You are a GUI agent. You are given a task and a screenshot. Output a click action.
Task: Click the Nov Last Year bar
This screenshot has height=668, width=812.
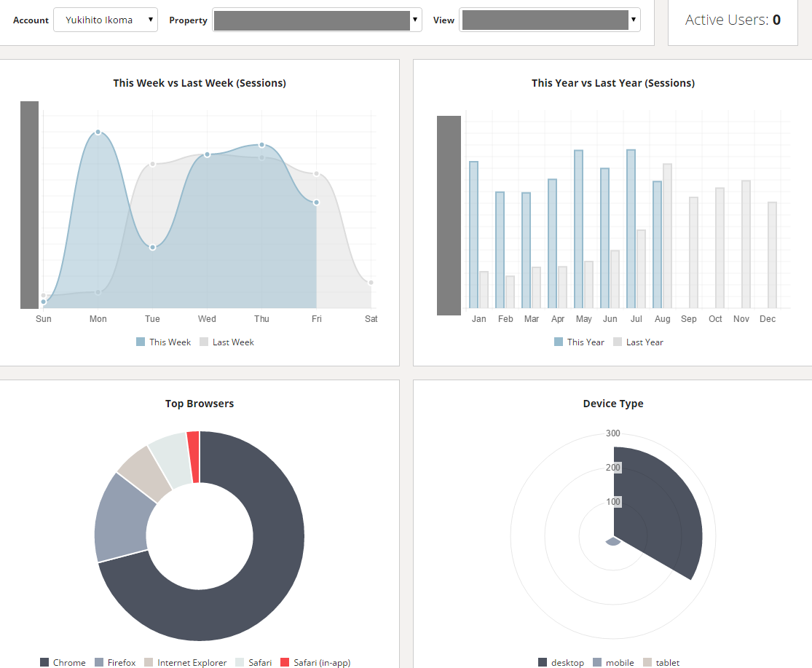(746, 245)
